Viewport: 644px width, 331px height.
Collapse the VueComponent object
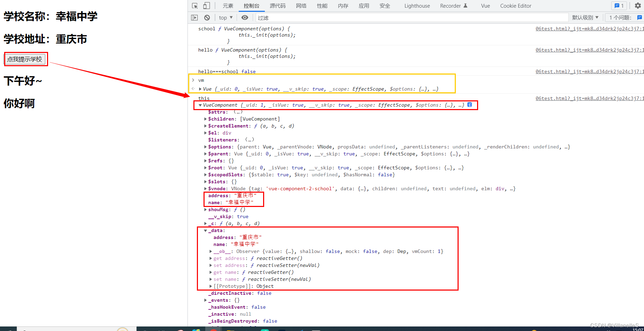click(200, 105)
